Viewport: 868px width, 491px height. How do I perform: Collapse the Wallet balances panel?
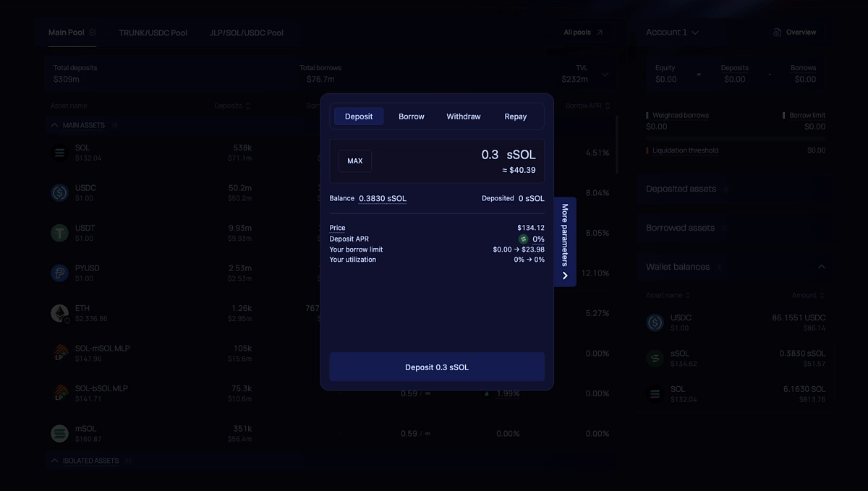822,266
